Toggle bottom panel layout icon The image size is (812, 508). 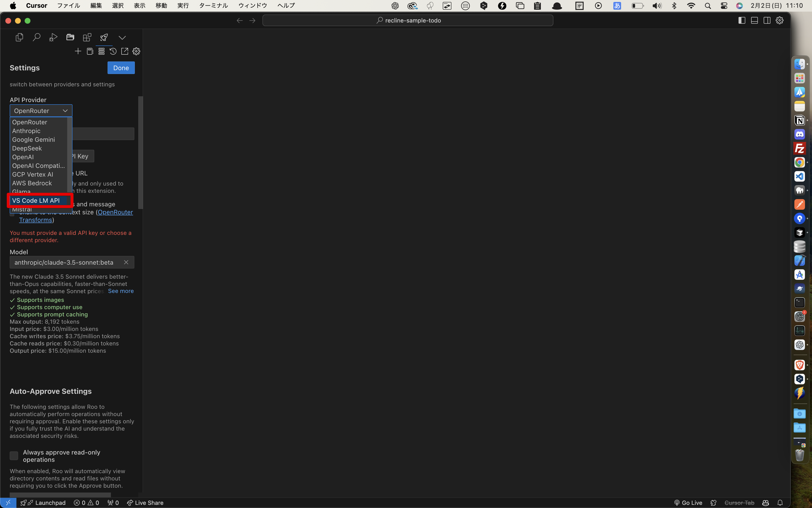[754, 21]
